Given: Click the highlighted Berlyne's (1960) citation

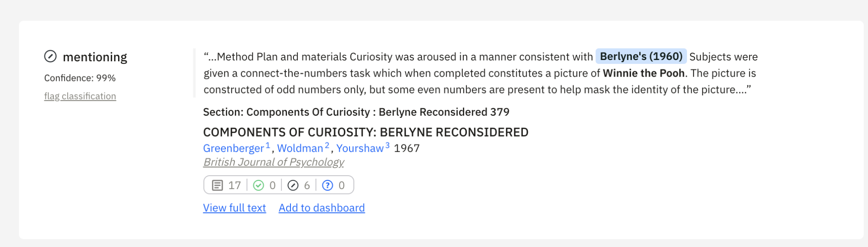Looking at the screenshot, I should [x=641, y=57].
